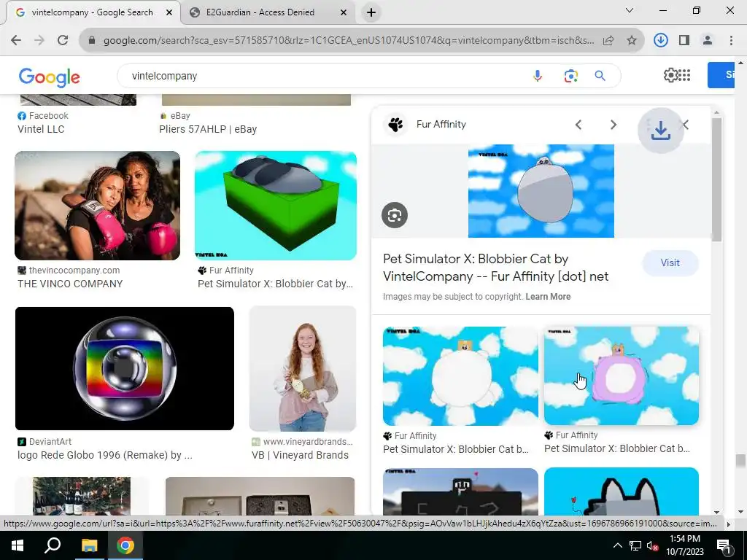
Task: Open the tab search dropdown chevron
Action: (x=630, y=10)
